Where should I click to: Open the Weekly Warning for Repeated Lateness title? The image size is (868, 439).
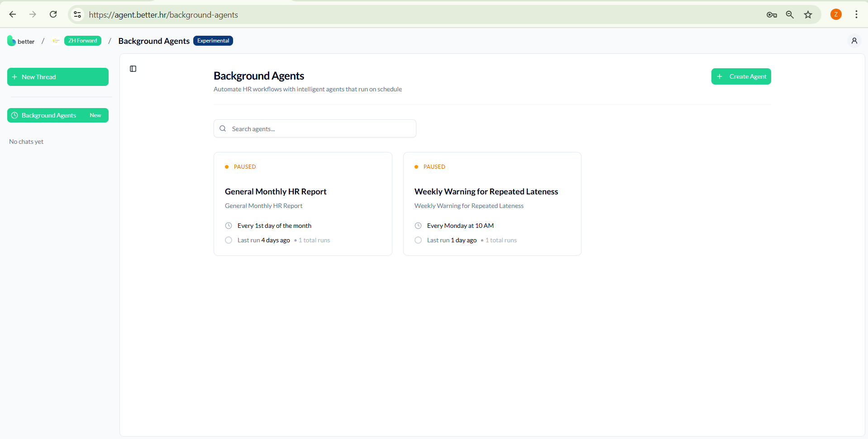tap(486, 192)
